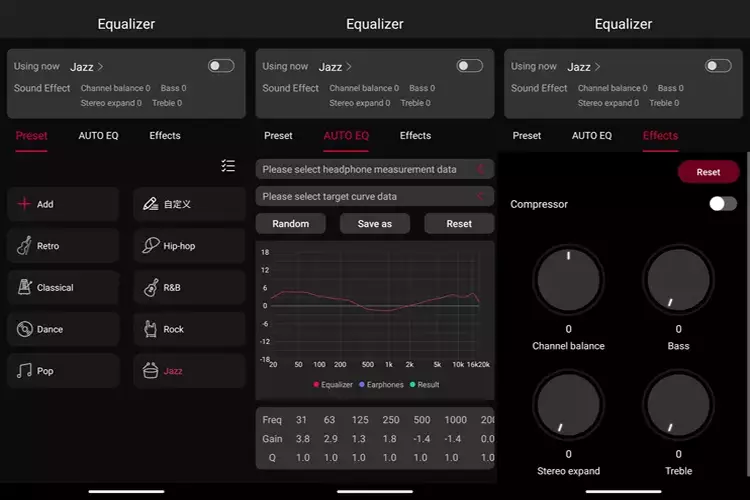Toggle purple Earphones legend dot
750x500 pixels.
[x=362, y=384]
